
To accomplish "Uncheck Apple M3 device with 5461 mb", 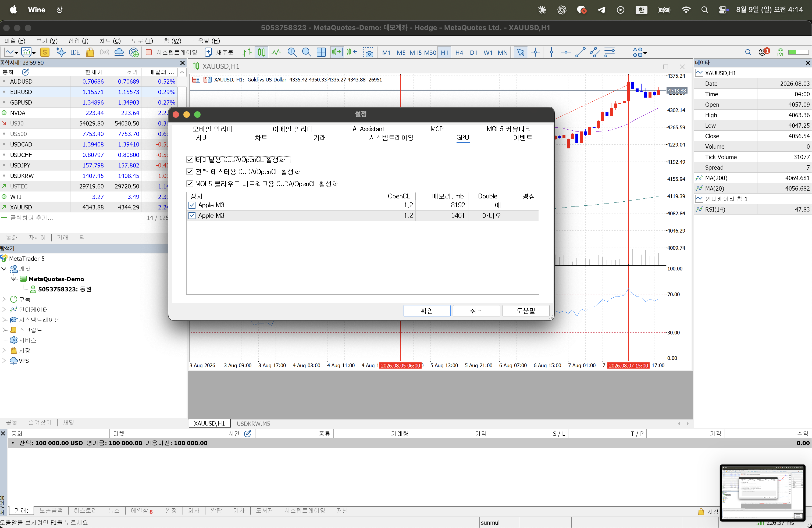I will pos(192,216).
